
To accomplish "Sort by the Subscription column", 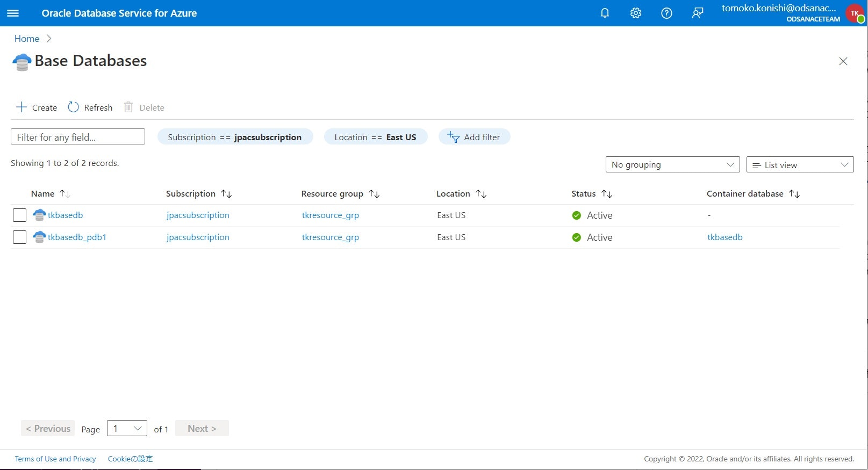I will pyautogui.click(x=199, y=194).
